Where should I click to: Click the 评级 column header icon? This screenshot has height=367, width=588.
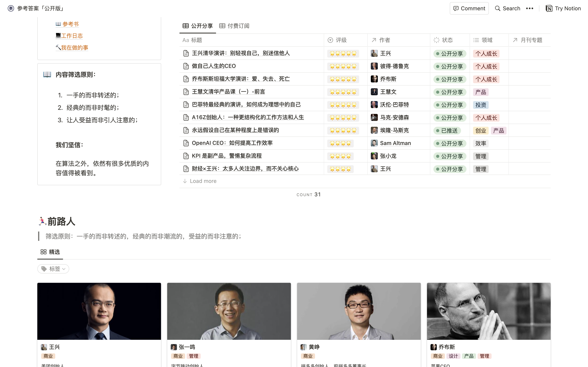click(x=330, y=40)
